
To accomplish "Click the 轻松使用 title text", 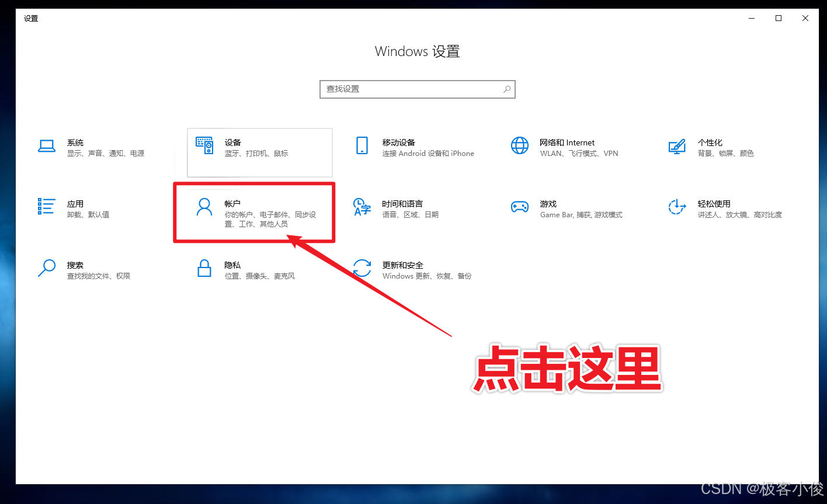I will coord(714,204).
